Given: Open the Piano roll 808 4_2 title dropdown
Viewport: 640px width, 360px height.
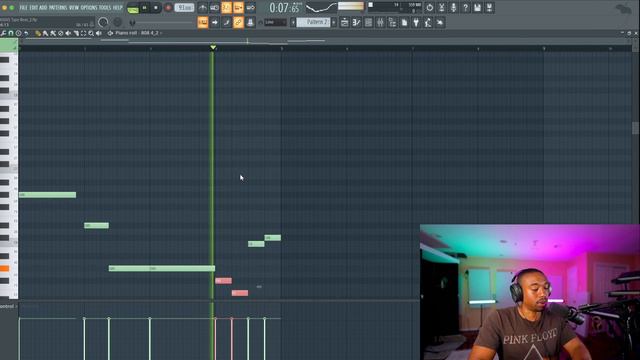Looking at the screenshot, I should click(138, 33).
